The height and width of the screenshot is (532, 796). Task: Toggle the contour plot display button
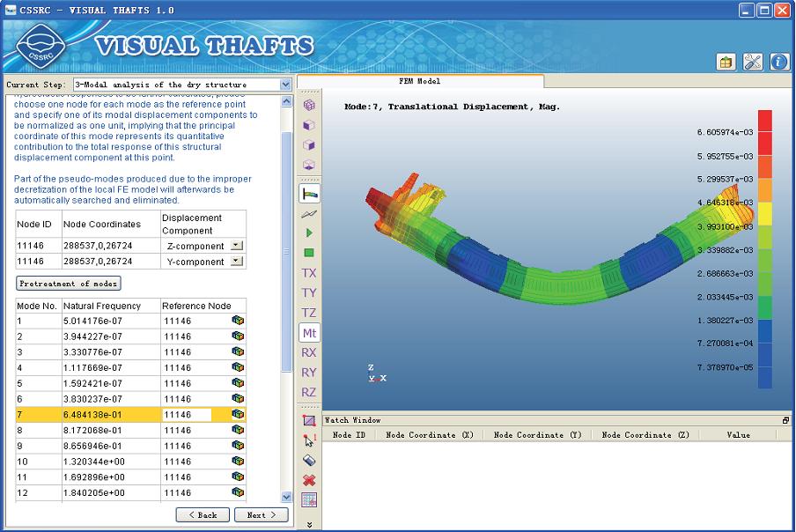pyautogui.click(x=309, y=193)
